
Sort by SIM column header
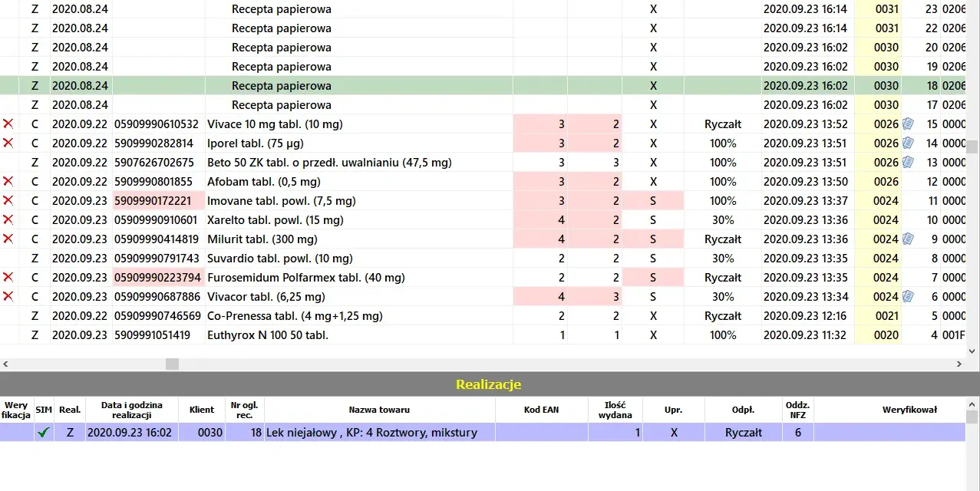[x=44, y=410]
